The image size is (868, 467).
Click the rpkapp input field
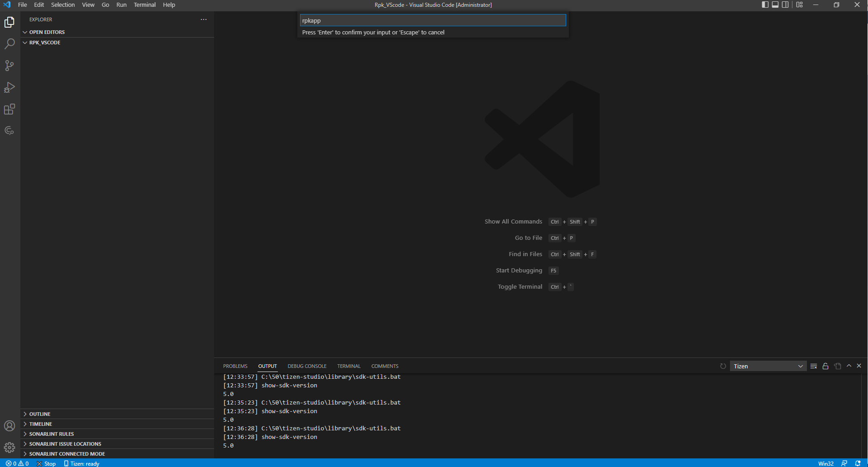(x=432, y=20)
